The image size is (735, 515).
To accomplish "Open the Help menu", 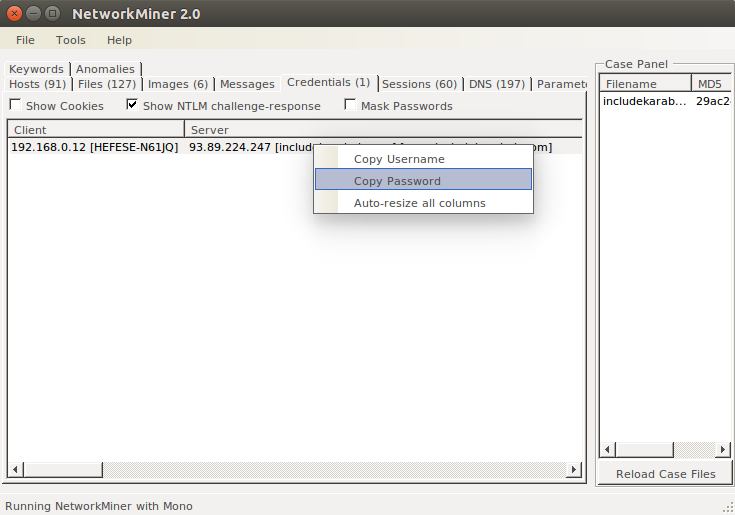I will 120,40.
